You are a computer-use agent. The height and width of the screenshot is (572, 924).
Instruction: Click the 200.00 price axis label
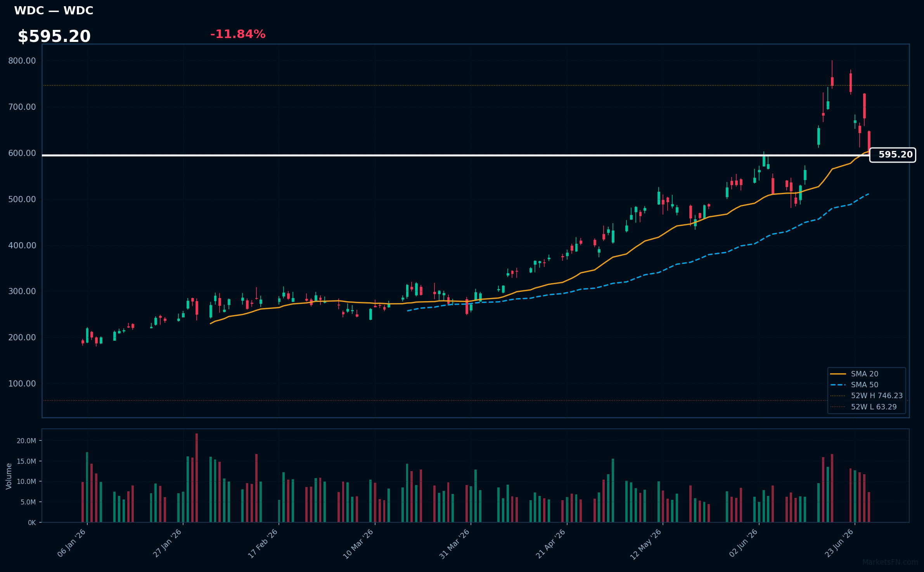pyautogui.click(x=22, y=338)
